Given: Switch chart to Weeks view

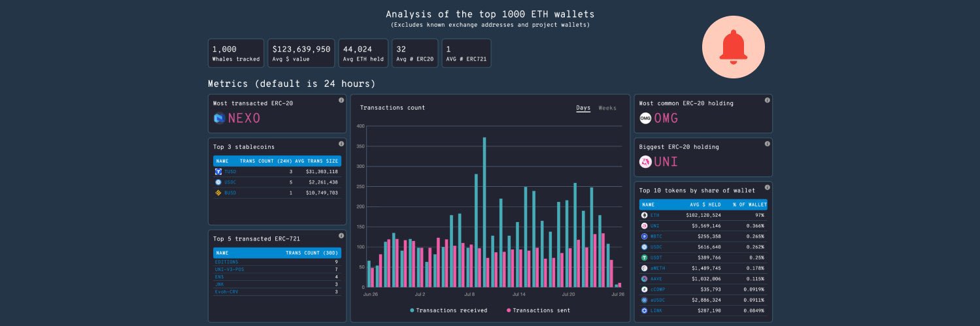Looking at the screenshot, I should point(607,108).
